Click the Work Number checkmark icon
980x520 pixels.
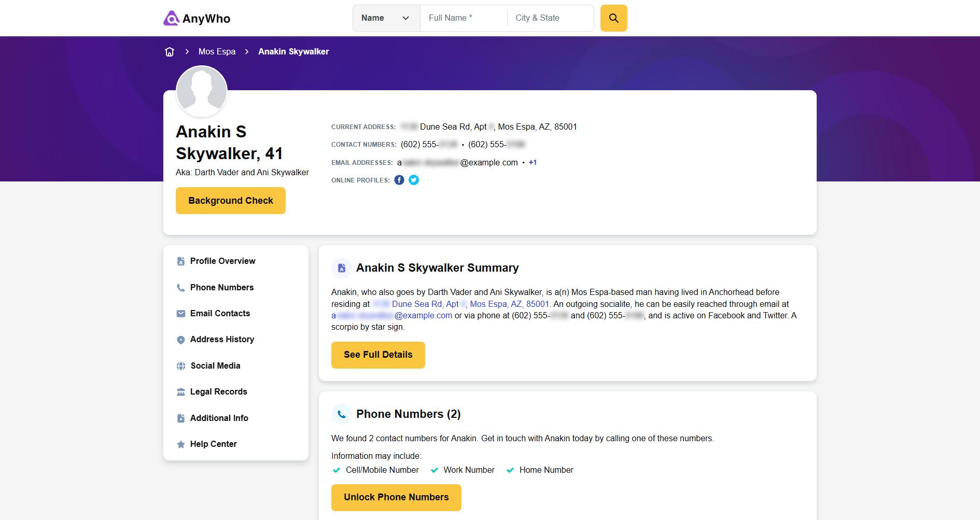pyautogui.click(x=434, y=470)
